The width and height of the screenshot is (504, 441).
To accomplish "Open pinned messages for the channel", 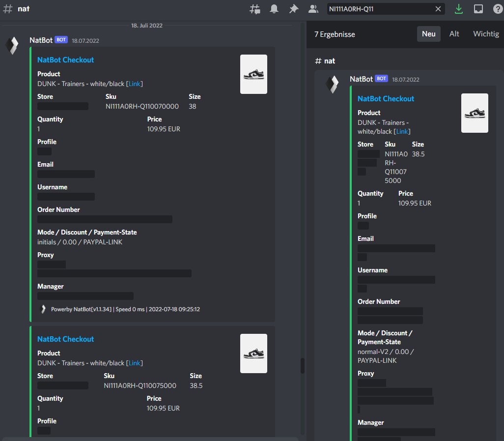I will [x=293, y=8].
